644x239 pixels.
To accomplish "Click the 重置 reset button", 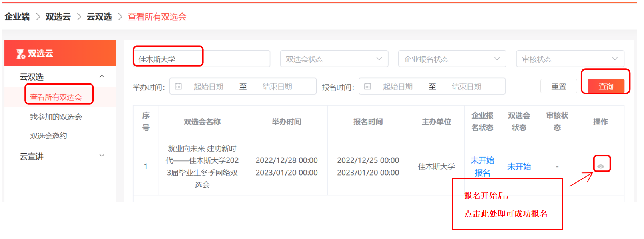I will (558, 86).
